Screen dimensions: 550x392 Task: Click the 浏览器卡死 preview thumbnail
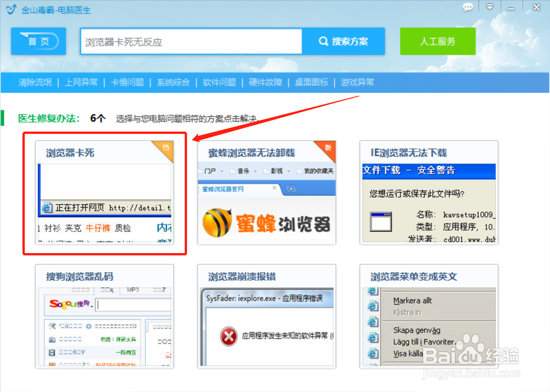[x=104, y=203]
